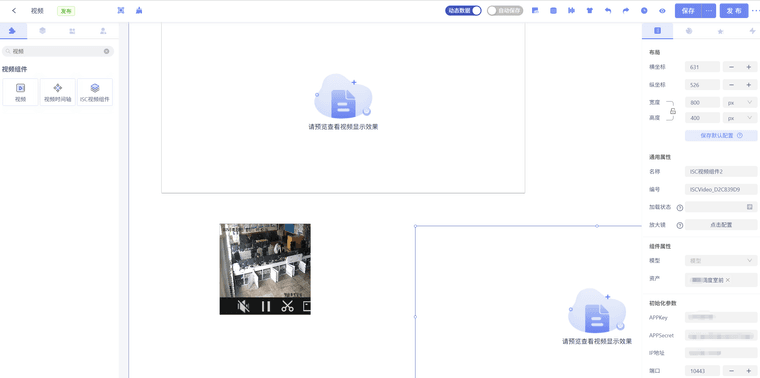Remove the selected 资产 tag with X
760x378 pixels.
pos(728,280)
